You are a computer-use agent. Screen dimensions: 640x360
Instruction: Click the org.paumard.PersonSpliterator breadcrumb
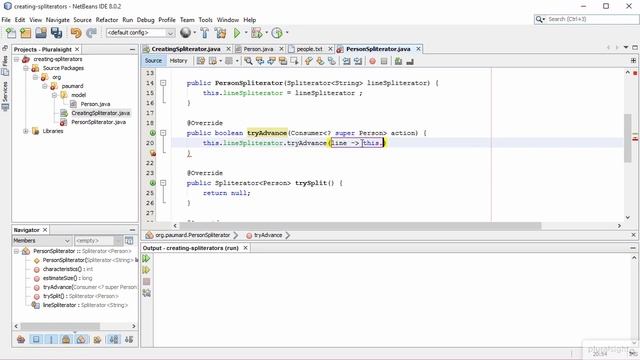[x=193, y=235]
